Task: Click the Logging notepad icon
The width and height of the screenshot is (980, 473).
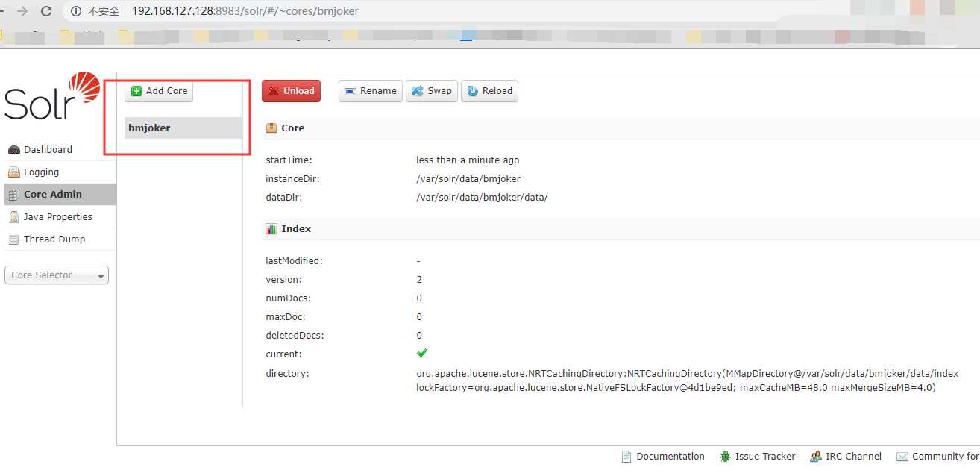Action: click(14, 172)
